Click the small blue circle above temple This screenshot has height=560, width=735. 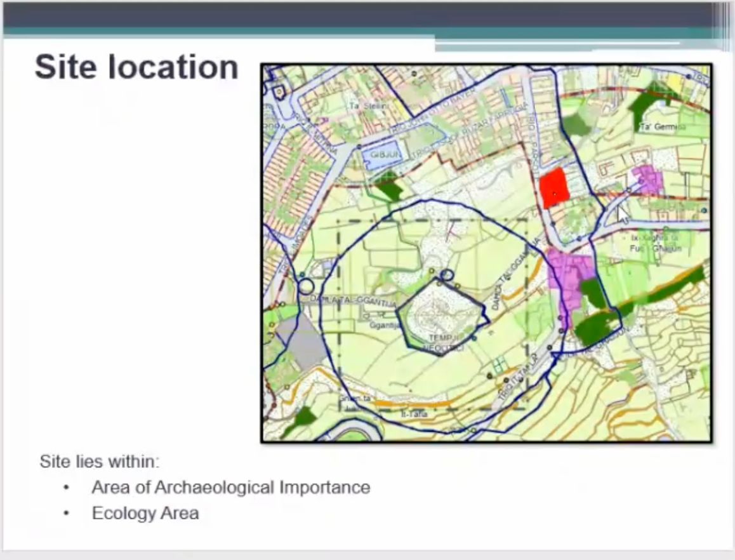point(447,275)
